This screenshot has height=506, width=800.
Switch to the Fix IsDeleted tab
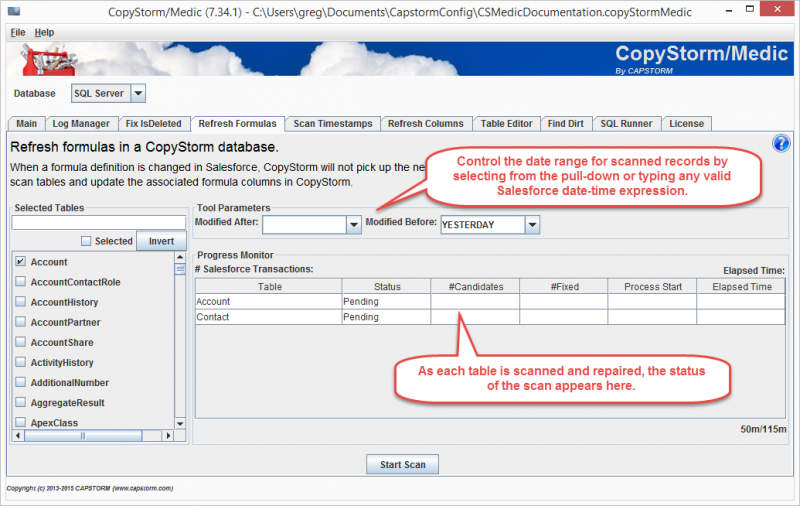(154, 123)
